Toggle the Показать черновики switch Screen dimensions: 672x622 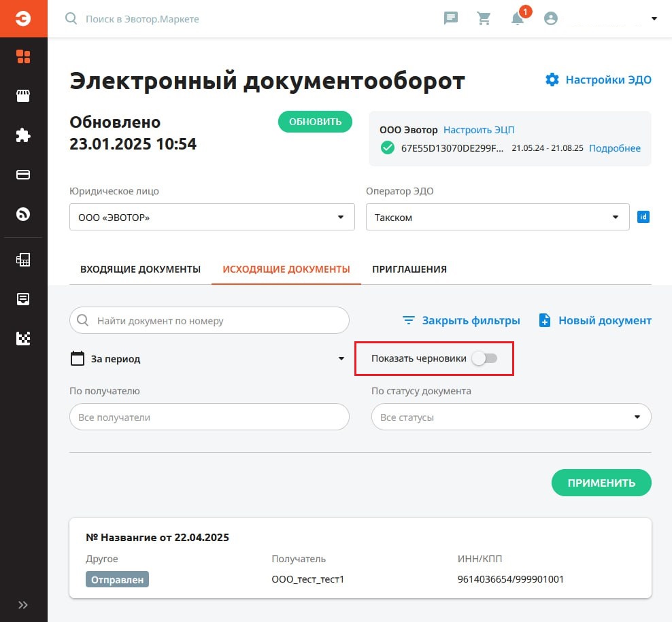(485, 358)
